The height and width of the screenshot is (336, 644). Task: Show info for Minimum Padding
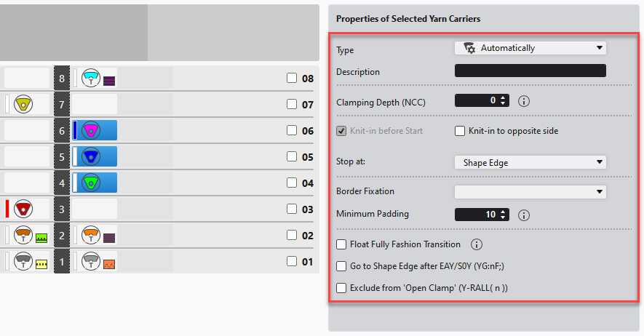click(x=523, y=215)
